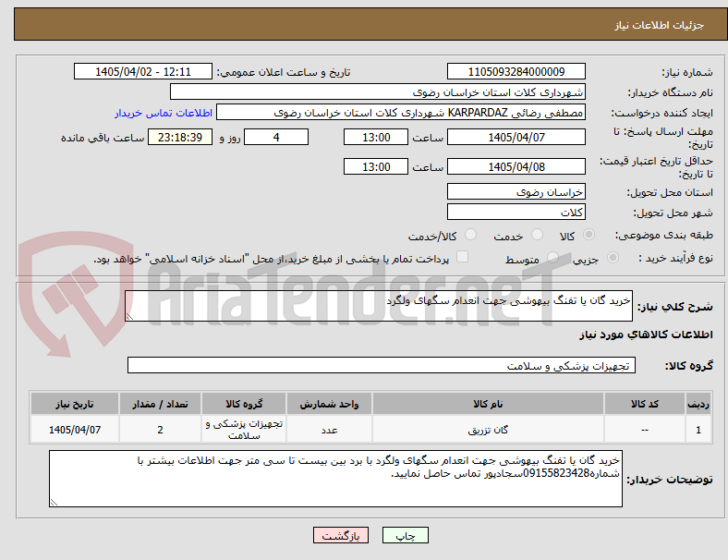The image size is (728, 560).
Task: Open the اطلاعات تماس خریدار link
Action: pyautogui.click(x=164, y=113)
